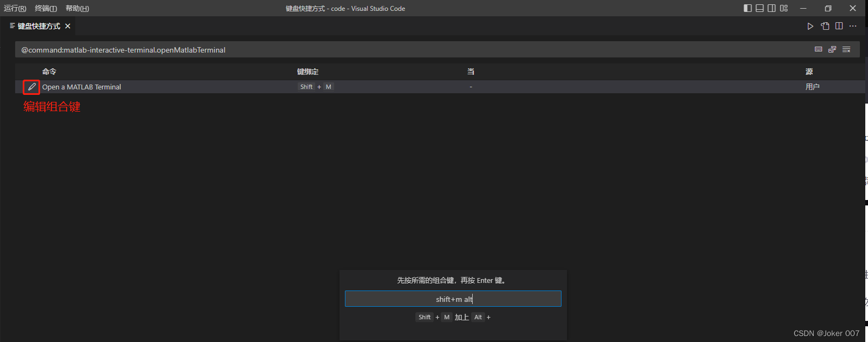Open the 运行(R) menu

tap(15, 8)
